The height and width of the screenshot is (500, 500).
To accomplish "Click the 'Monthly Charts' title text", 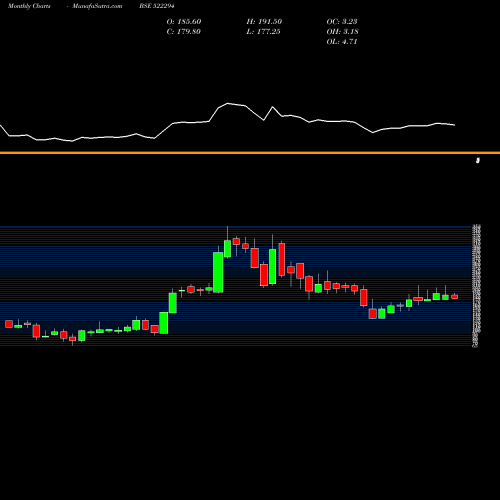I will point(29,6).
